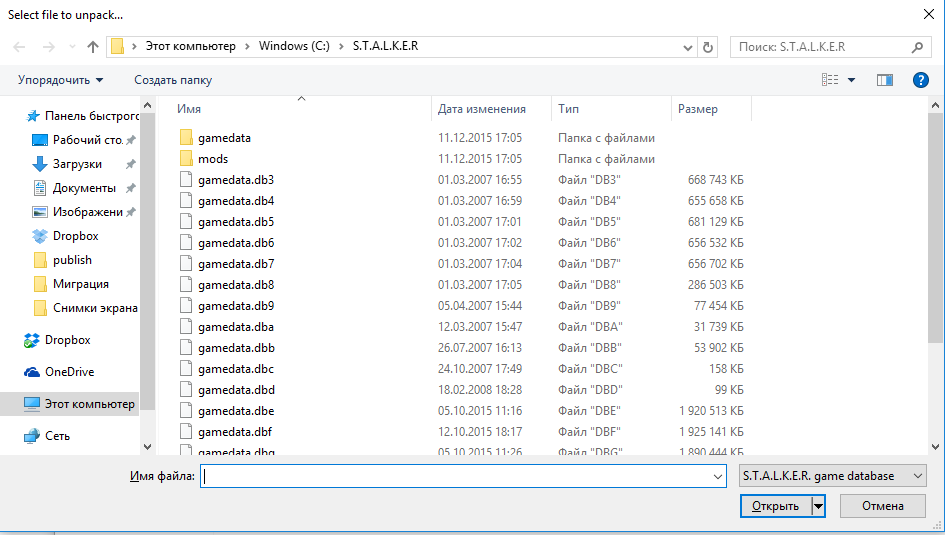This screenshot has height=535, width=945.
Task: Sort by Дата изменения column header
Action: click(x=482, y=109)
